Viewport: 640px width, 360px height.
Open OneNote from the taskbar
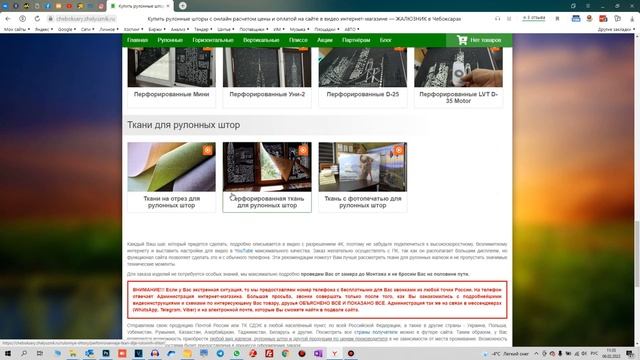tap(318, 353)
